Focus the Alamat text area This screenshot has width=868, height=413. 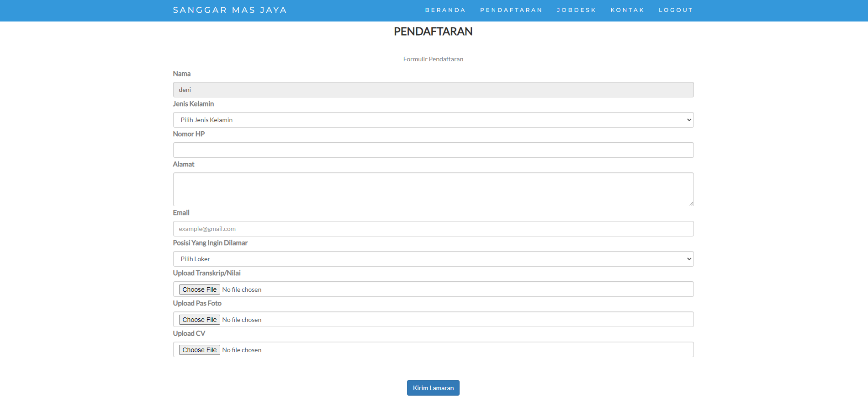pyautogui.click(x=433, y=189)
